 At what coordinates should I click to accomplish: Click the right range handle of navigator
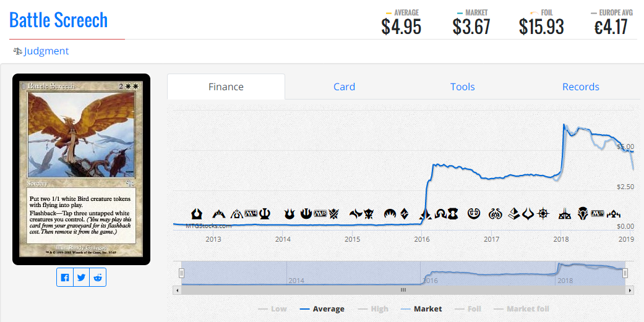click(625, 273)
